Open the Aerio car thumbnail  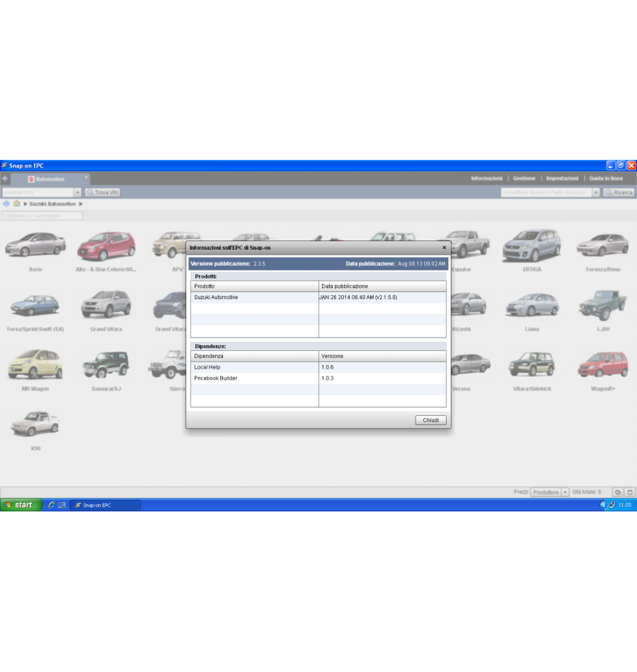pyautogui.click(x=35, y=245)
